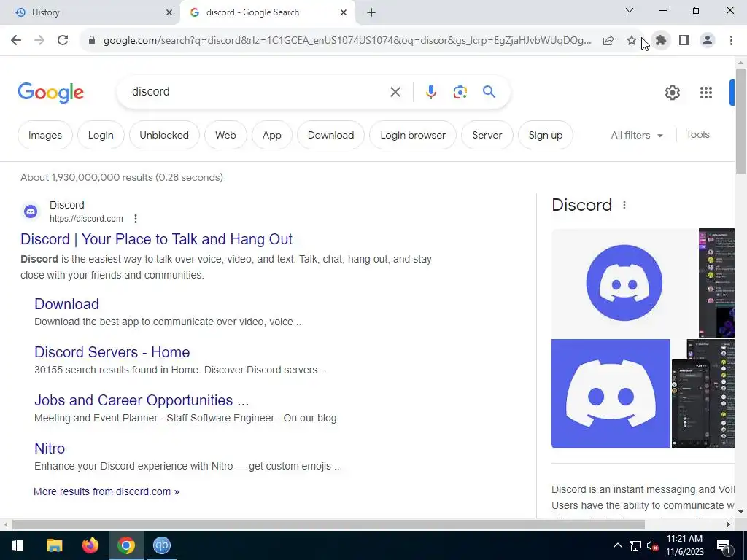Open three-dot options next to discord.com result
Image resolution: width=747 pixels, height=560 pixels.
(x=136, y=219)
